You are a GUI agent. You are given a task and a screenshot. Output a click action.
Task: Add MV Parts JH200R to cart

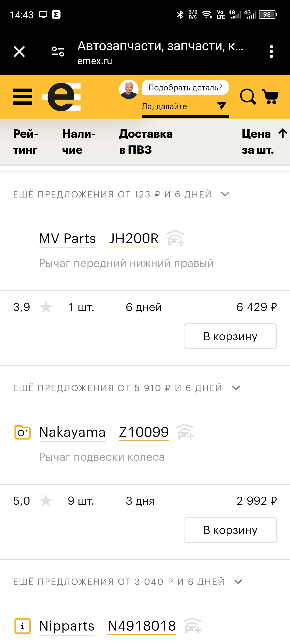click(x=230, y=336)
